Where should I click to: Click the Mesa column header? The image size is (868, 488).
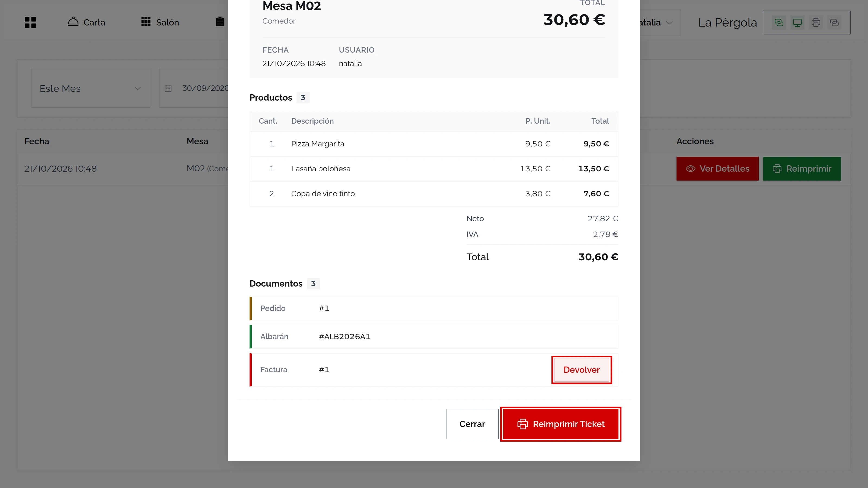tap(197, 142)
